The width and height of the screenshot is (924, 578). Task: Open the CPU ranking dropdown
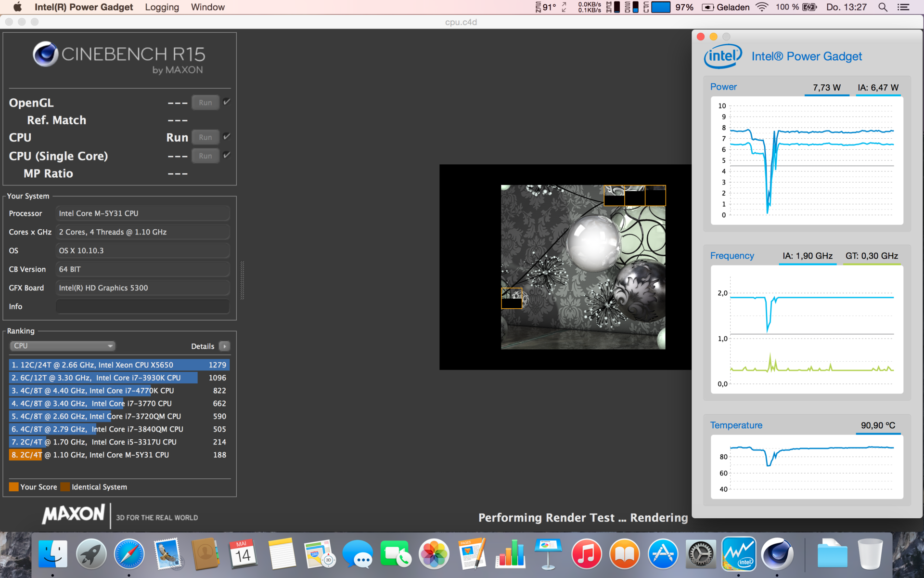coord(62,346)
